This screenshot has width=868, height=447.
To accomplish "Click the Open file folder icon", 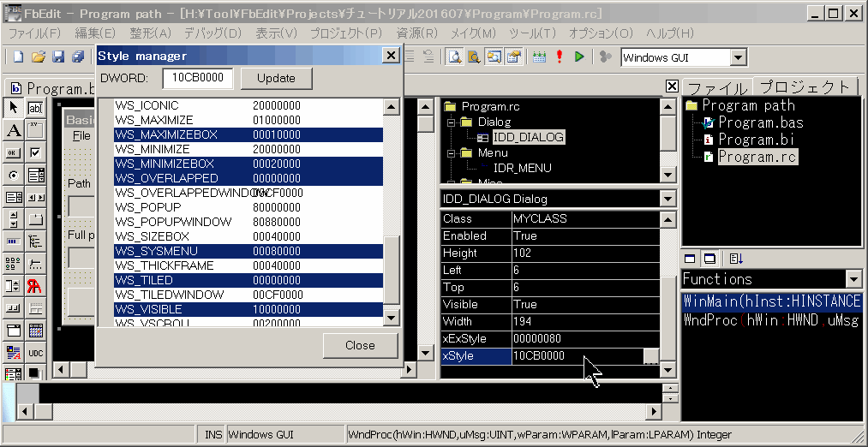I will click(x=39, y=57).
